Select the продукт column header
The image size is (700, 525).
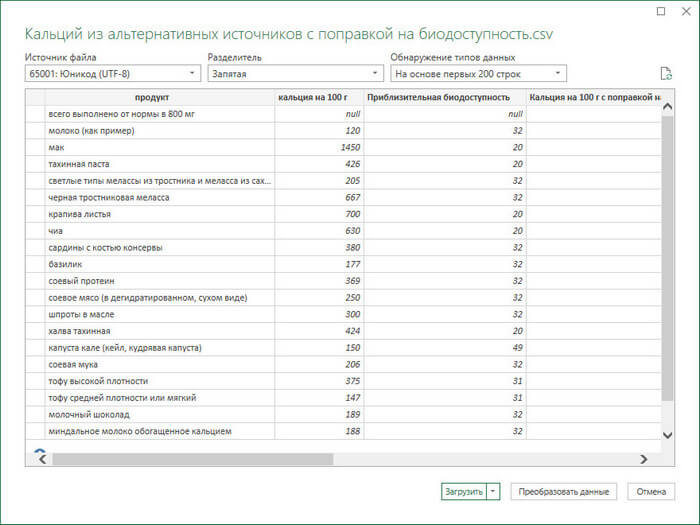point(159,97)
